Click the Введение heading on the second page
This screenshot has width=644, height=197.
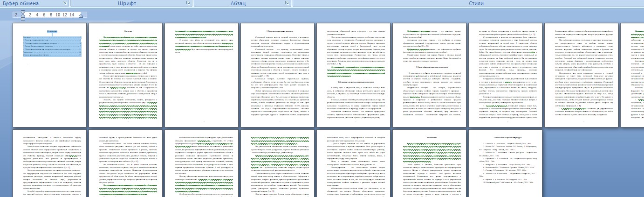click(x=127, y=31)
